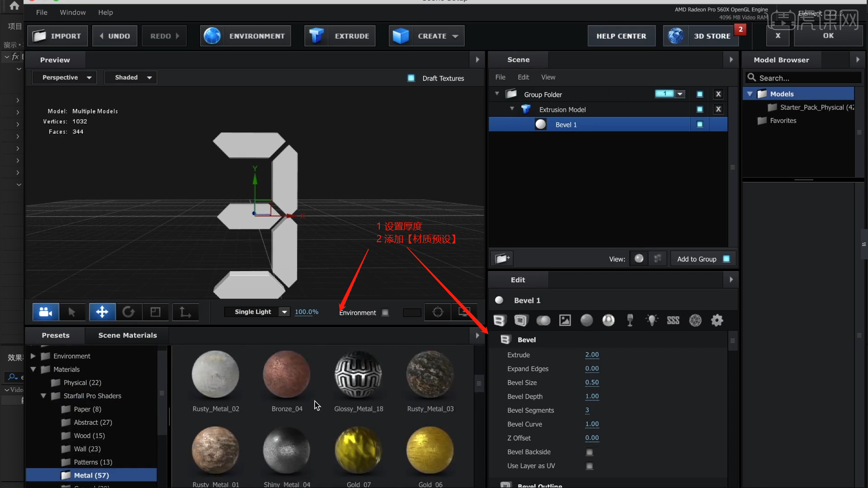Open the Window menu
The width and height of the screenshot is (868, 488).
click(73, 12)
